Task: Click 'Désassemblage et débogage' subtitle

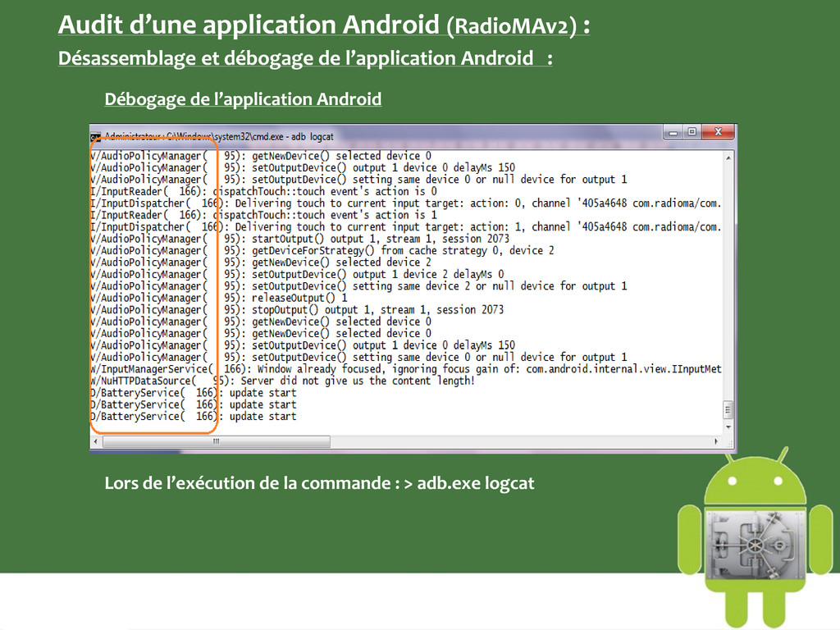Action: (x=305, y=58)
